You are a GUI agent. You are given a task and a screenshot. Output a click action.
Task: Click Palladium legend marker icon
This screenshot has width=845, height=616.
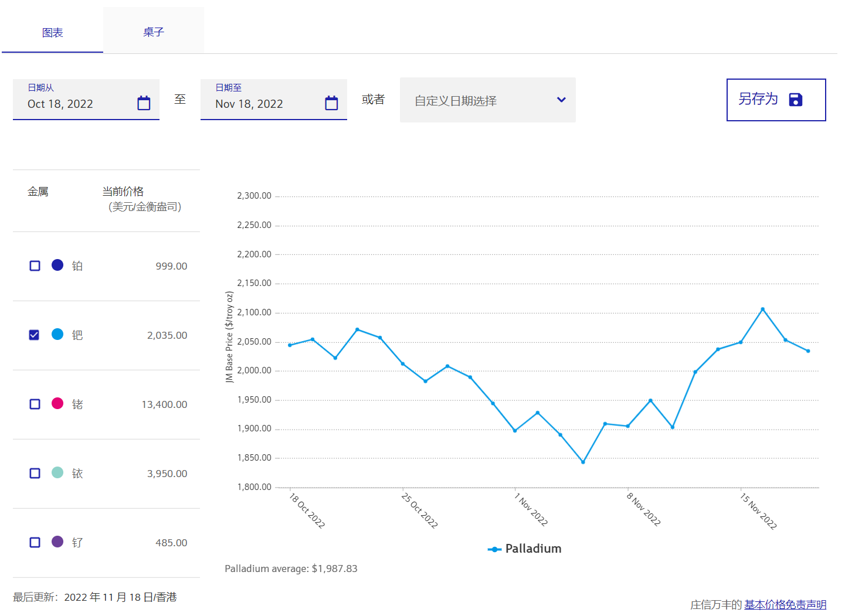tap(494, 549)
